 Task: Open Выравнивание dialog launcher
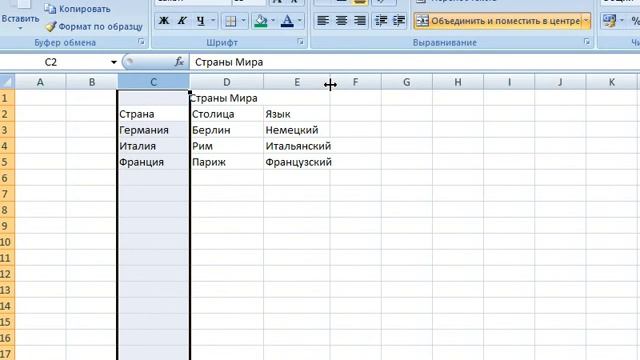click(x=587, y=42)
